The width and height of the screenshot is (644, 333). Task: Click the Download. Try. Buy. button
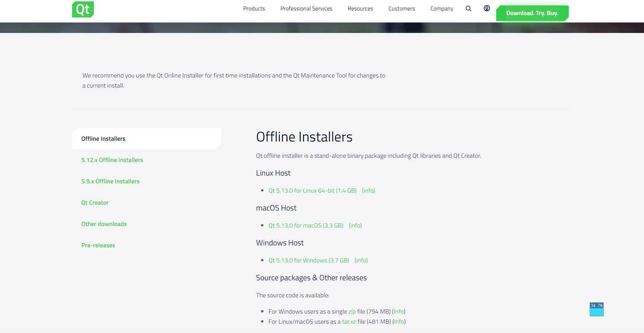532,13
